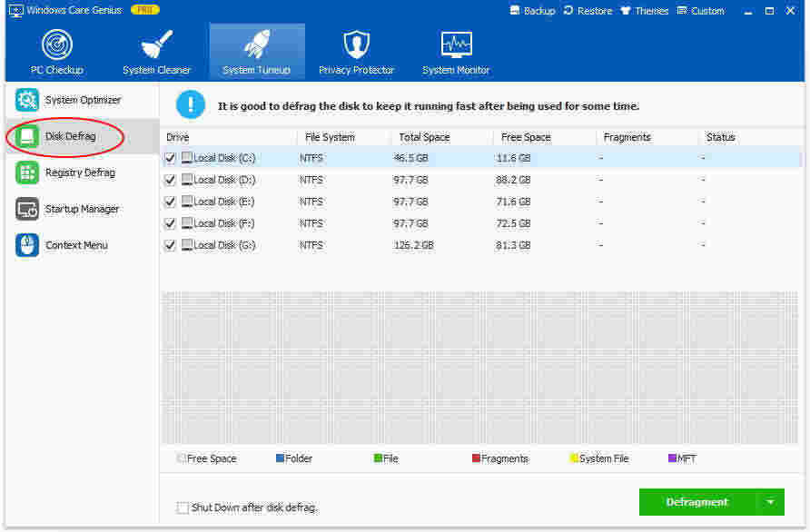Open Privacy Protector shield icon
This screenshot has width=810, height=532.
[357, 44]
